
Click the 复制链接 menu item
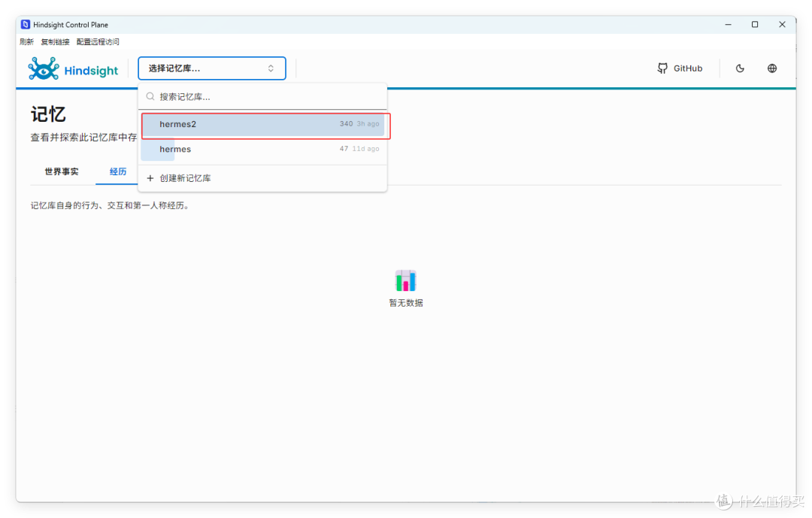tap(55, 42)
